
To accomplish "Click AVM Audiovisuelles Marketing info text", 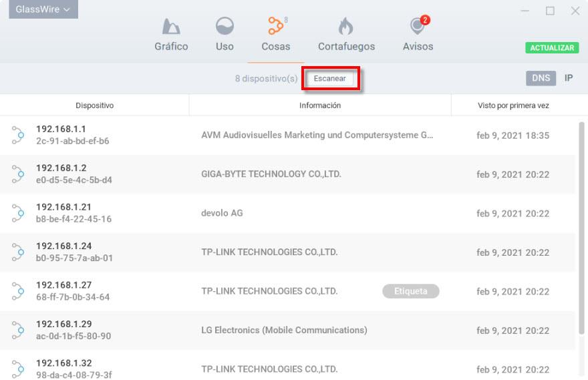I will point(317,135).
